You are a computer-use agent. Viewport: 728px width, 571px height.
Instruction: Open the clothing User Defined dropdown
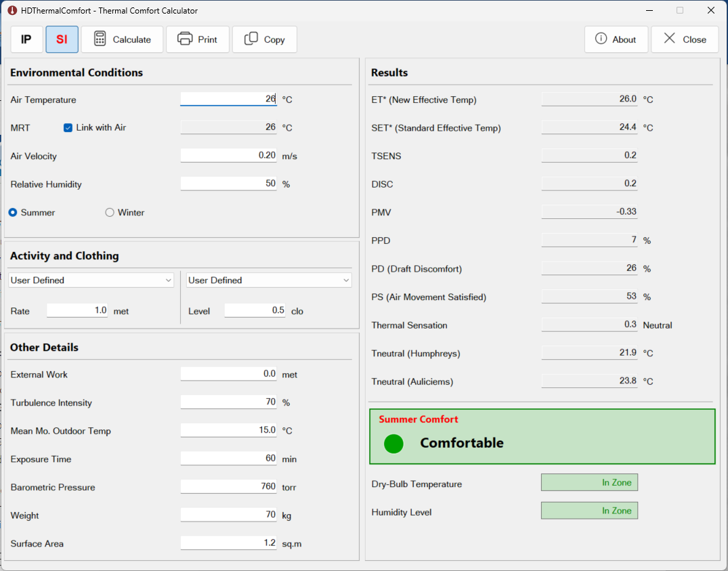(x=269, y=280)
